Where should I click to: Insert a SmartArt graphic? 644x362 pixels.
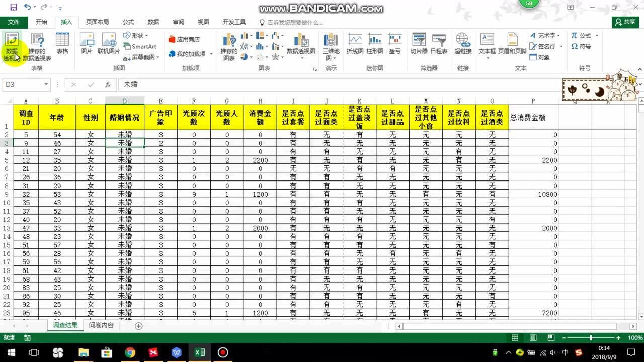click(x=140, y=46)
